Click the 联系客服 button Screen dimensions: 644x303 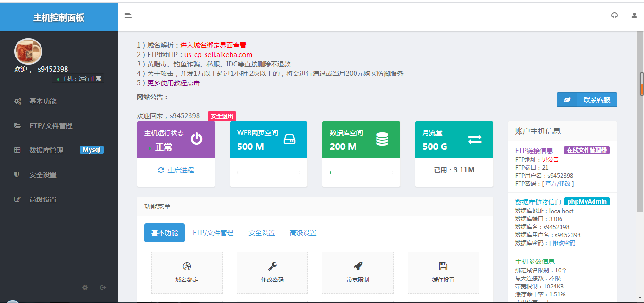click(586, 100)
